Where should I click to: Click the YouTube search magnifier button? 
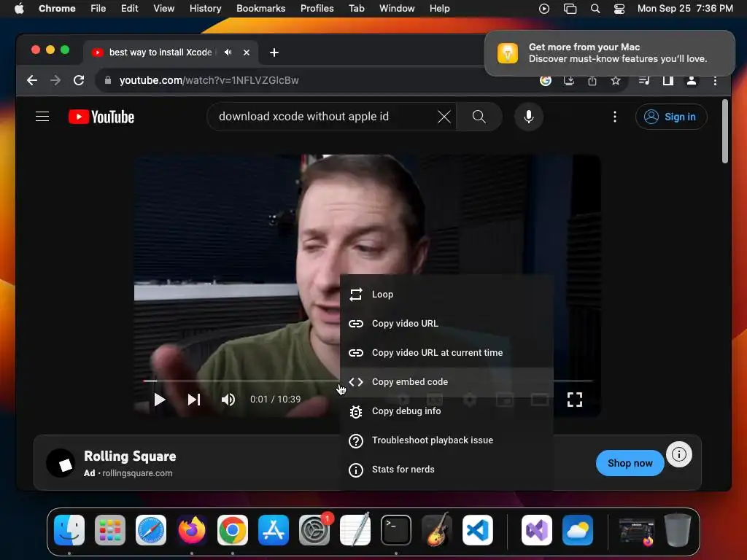click(479, 117)
